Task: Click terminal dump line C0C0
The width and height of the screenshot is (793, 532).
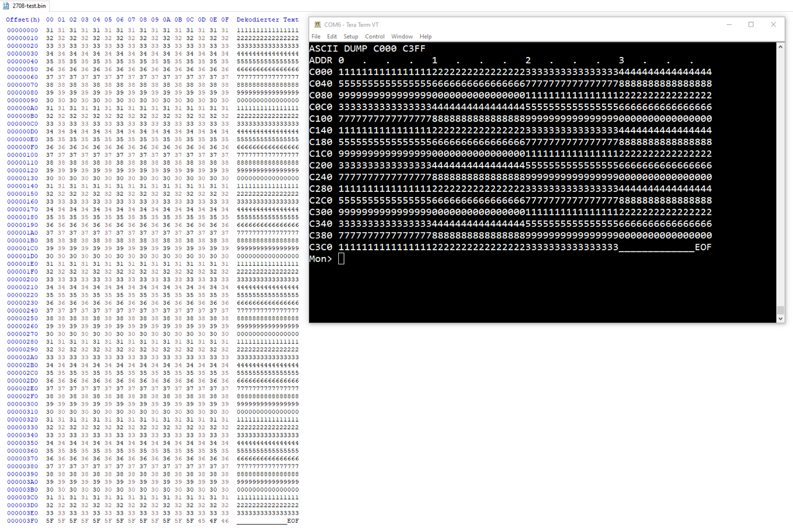Action: (510, 107)
